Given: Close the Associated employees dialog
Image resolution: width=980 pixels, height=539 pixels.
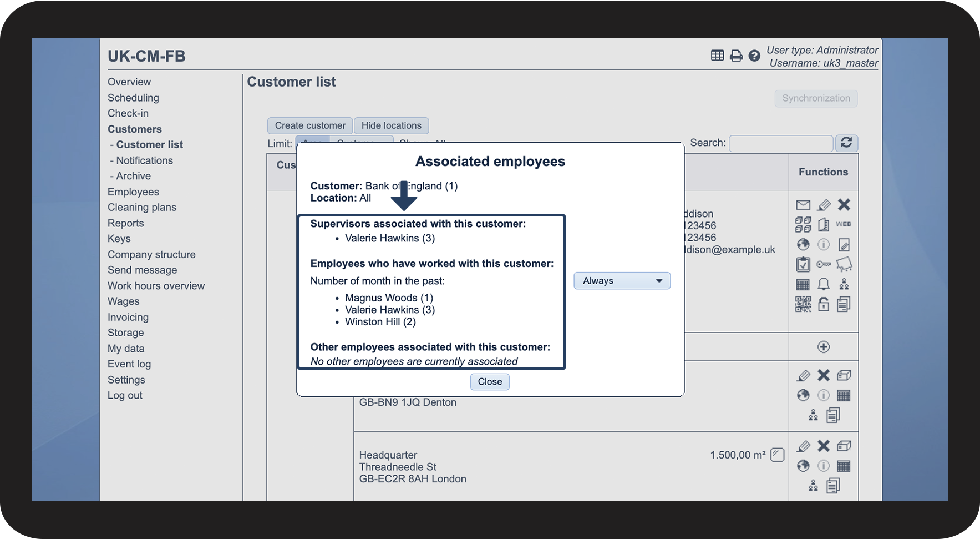Looking at the screenshot, I should [490, 382].
